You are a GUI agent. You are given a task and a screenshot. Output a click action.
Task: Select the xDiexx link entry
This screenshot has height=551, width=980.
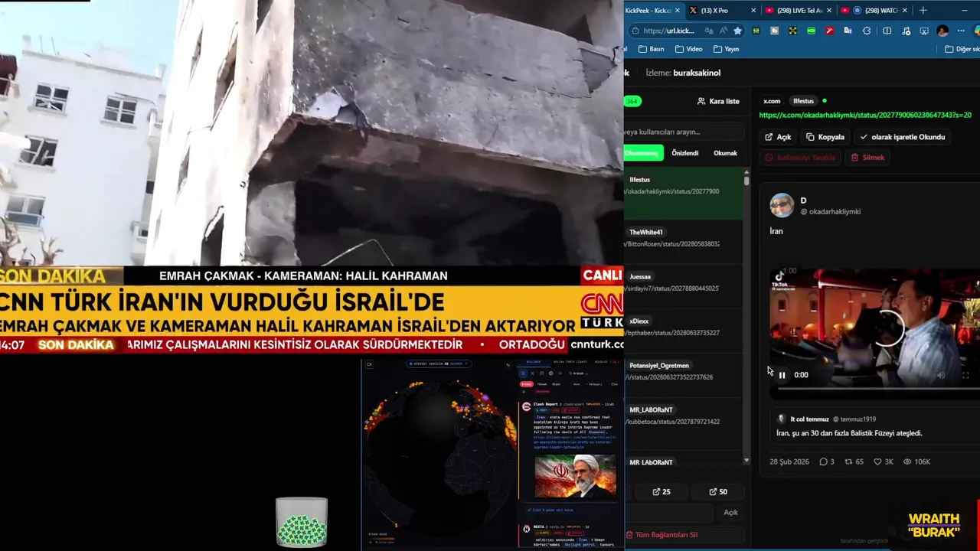click(x=684, y=330)
